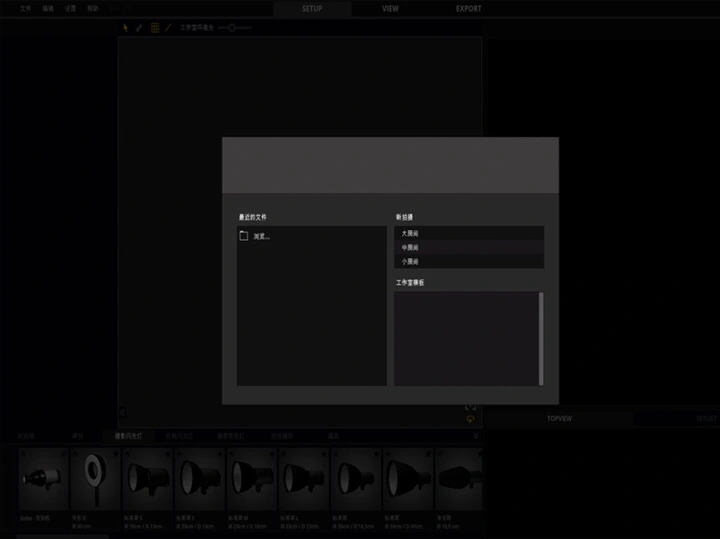Select the line tool in toolbar
This screenshot has width=720, height=539.
click(x=168, y=28)
